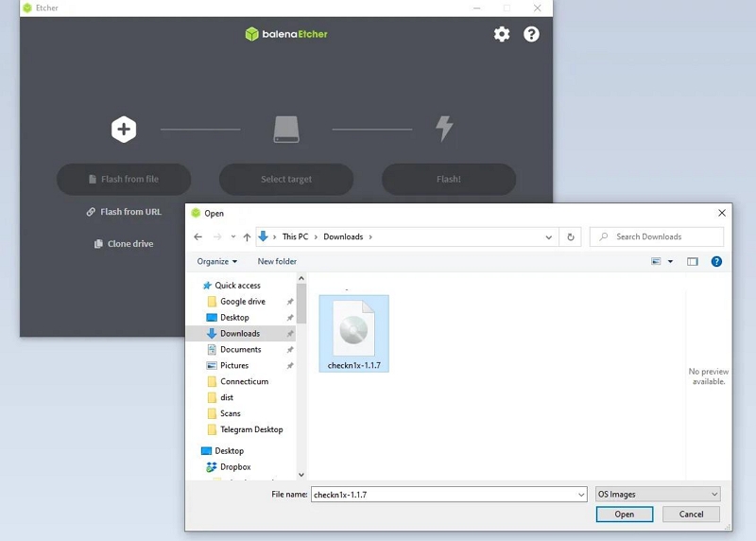The height and width of the screenshot is (541, 756).
Task: Close the Open file dialog
Action: (x=722, y=213)
